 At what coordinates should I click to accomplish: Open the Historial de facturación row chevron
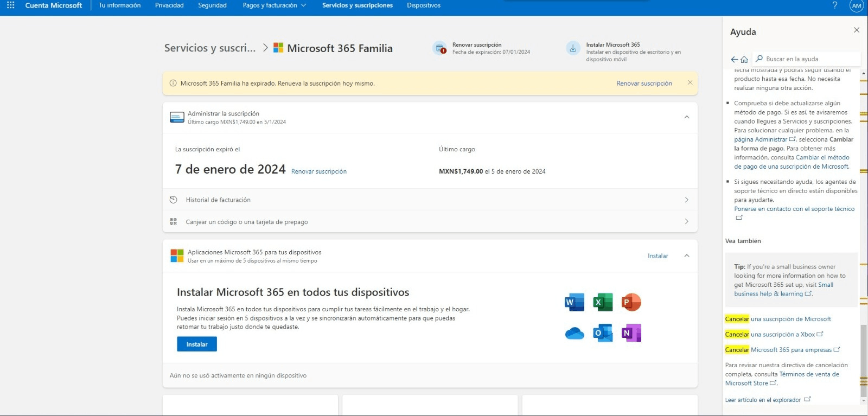tap(687, 200)
